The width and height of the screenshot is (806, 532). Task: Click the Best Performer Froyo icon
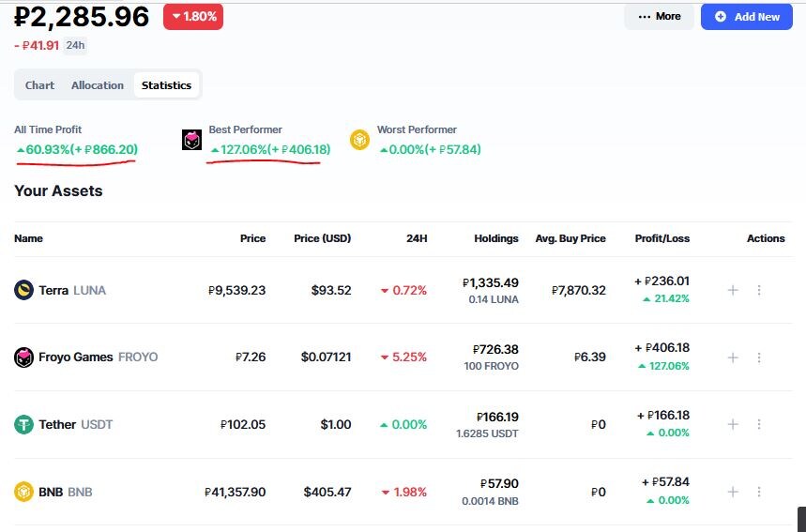click(191, 140)
